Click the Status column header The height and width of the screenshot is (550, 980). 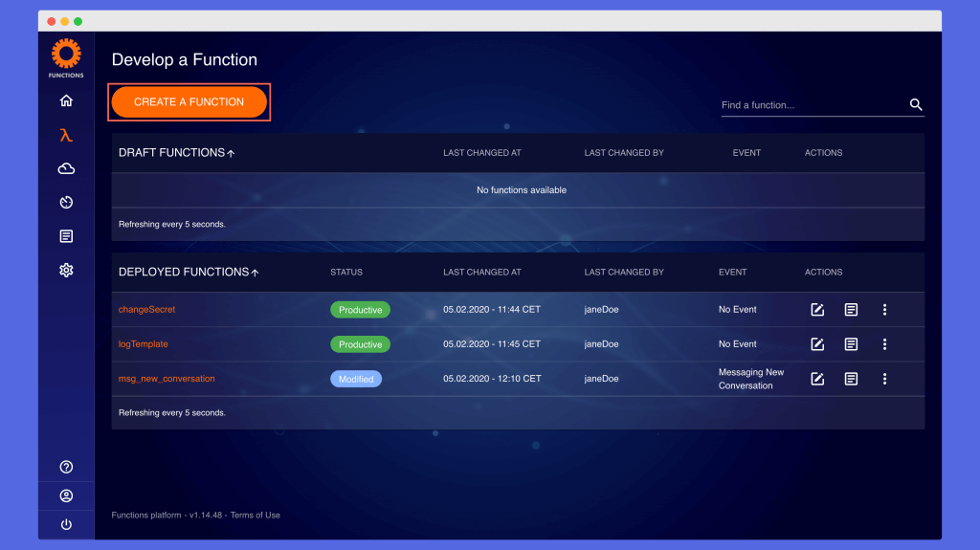point(346,273)
